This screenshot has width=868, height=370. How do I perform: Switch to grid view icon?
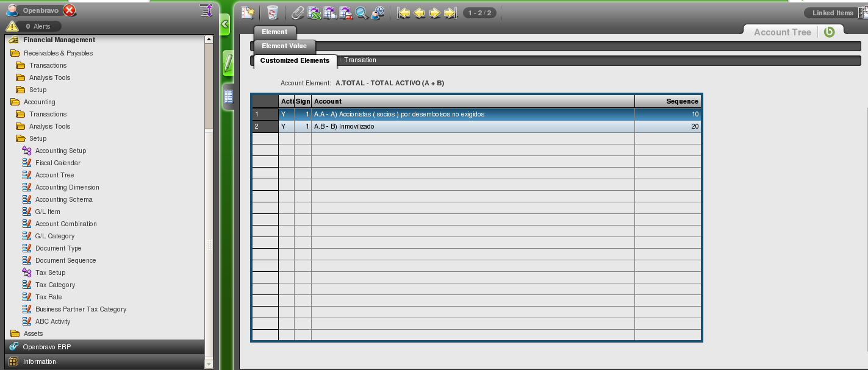point(228,96)
